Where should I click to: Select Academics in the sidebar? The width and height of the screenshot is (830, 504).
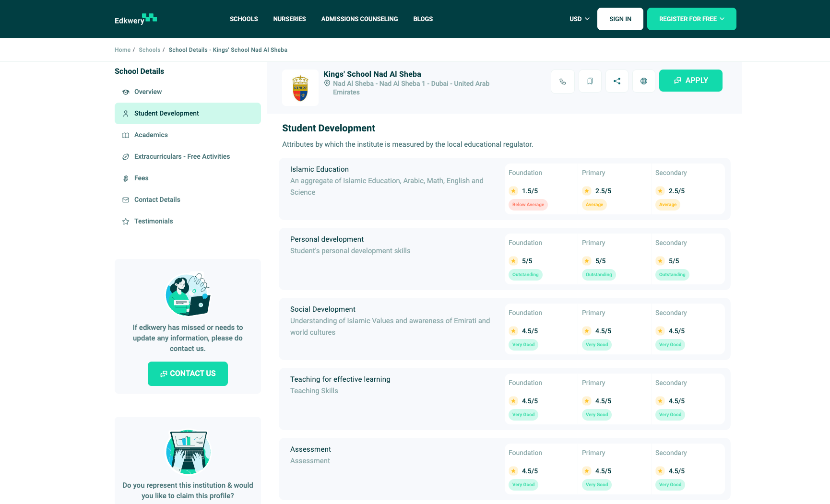pos(151,135)
